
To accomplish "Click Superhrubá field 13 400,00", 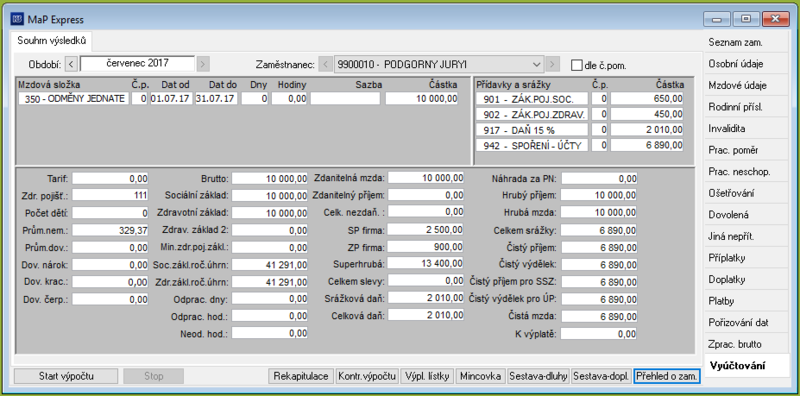I will (x=426, y=263).
